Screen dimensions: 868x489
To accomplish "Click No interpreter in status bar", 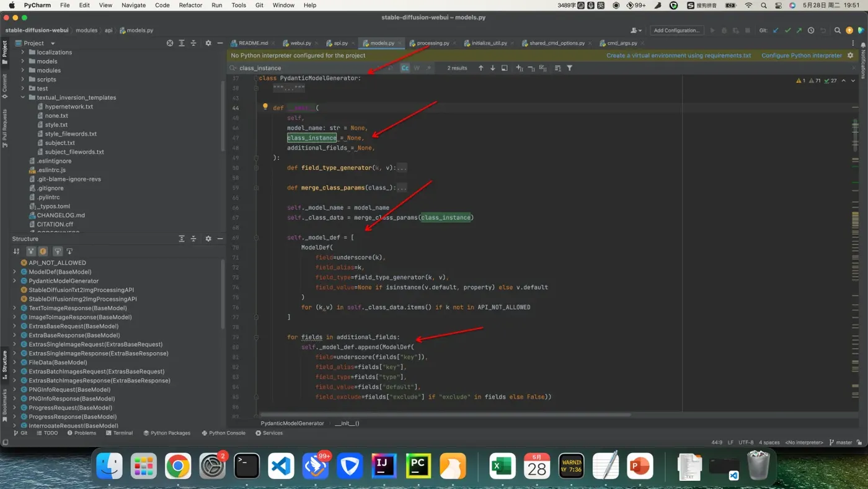I will [x=804, y=442].
